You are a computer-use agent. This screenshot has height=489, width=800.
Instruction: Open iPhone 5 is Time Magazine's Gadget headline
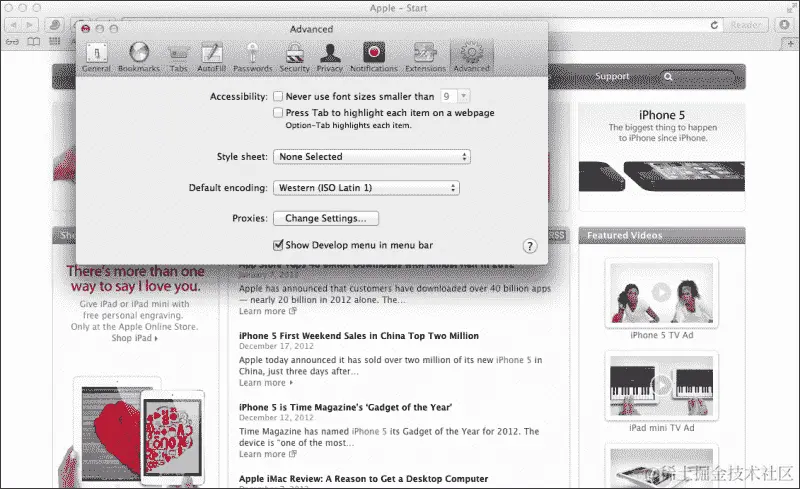[345, 407]
